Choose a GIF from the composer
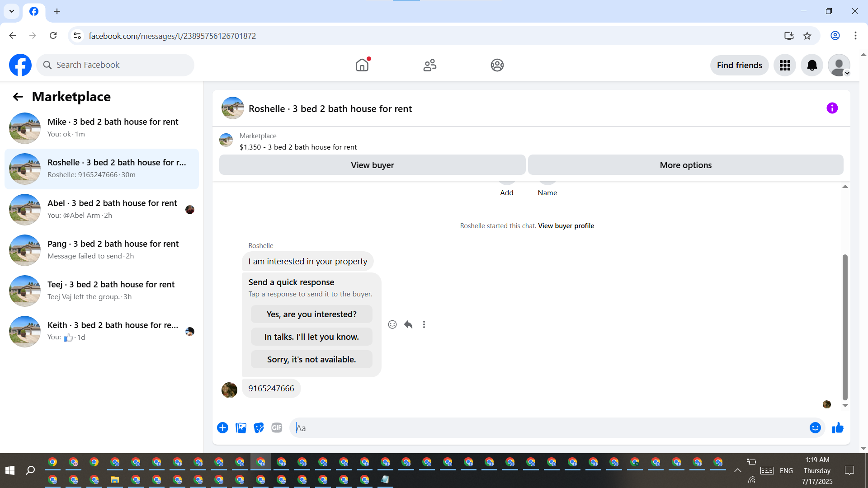Screen dimensions: 868x488 277,428
